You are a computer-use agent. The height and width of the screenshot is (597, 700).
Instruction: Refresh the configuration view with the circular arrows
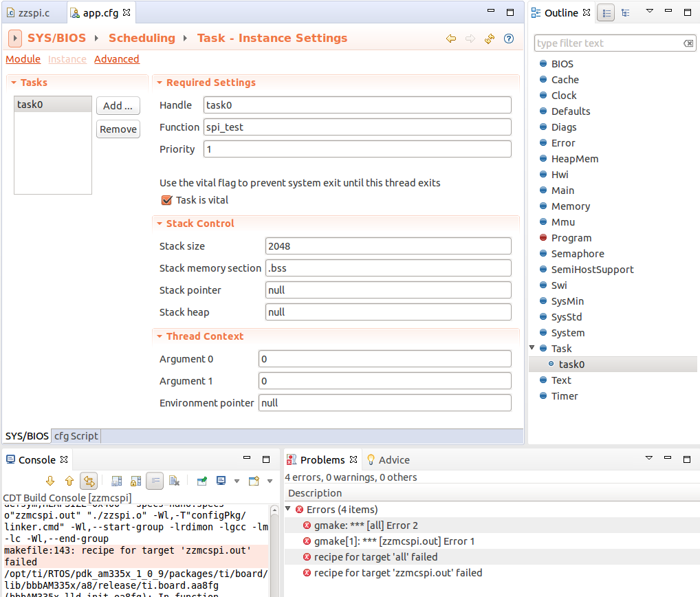pyautogui.click(x=490, y=39)
